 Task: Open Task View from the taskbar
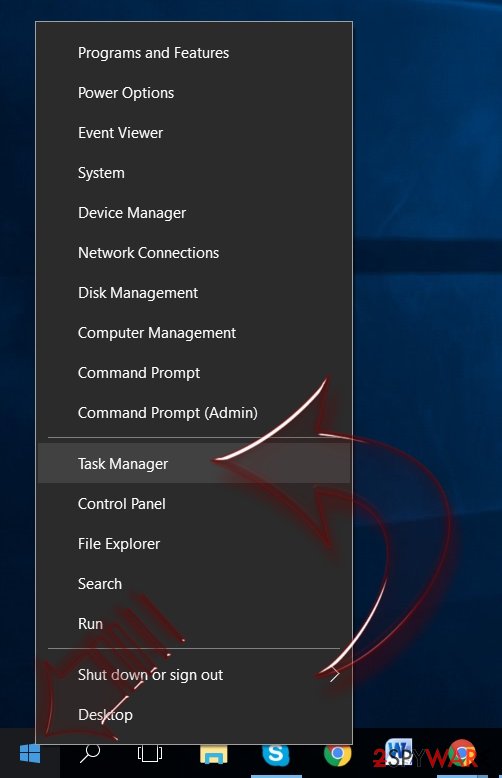pyautogui.click(x=150, y=754)
